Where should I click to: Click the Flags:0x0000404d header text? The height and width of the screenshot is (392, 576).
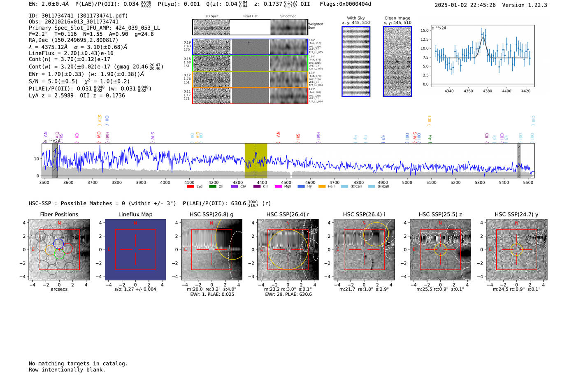(x=345, y=4)
